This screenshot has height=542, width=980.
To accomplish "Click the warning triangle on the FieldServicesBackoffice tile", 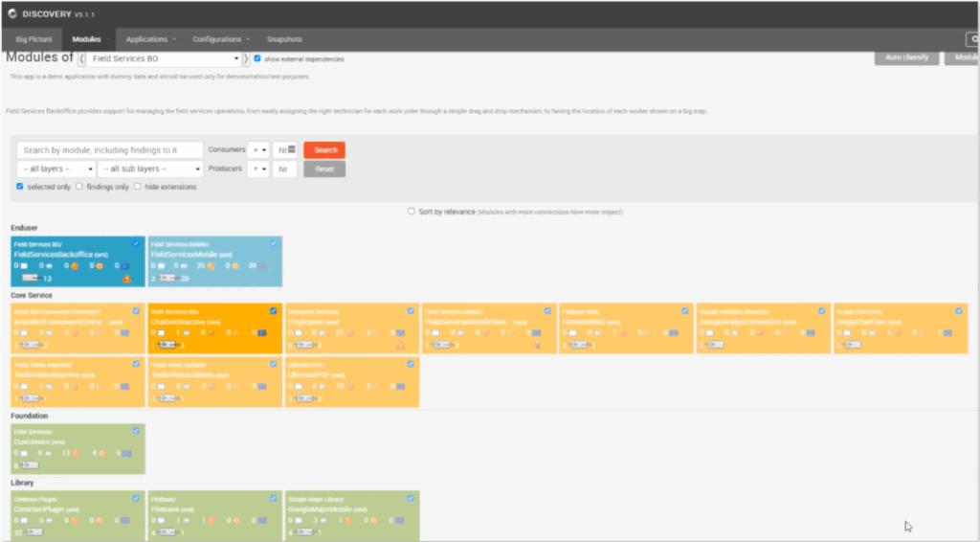I will pos(127,278).
